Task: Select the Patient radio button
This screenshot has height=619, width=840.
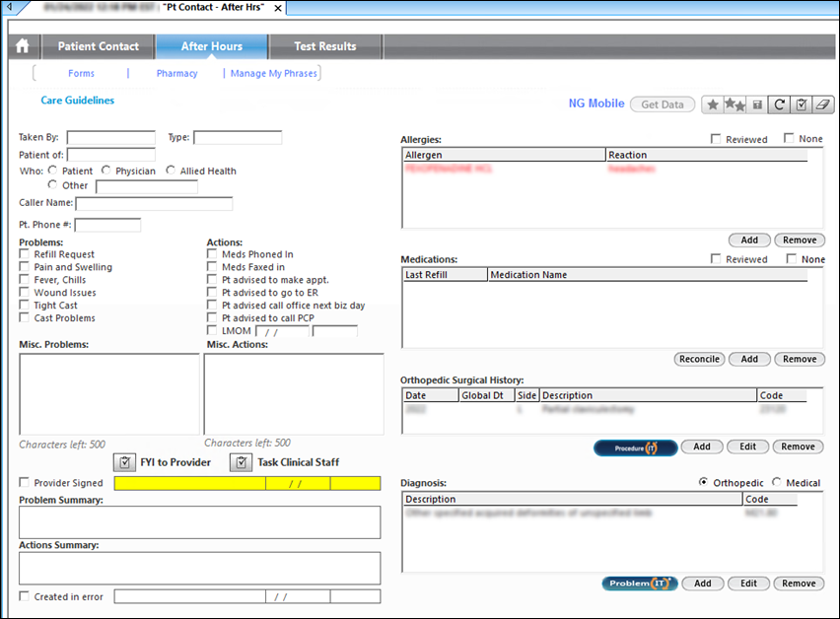Action: click(52, 171)
